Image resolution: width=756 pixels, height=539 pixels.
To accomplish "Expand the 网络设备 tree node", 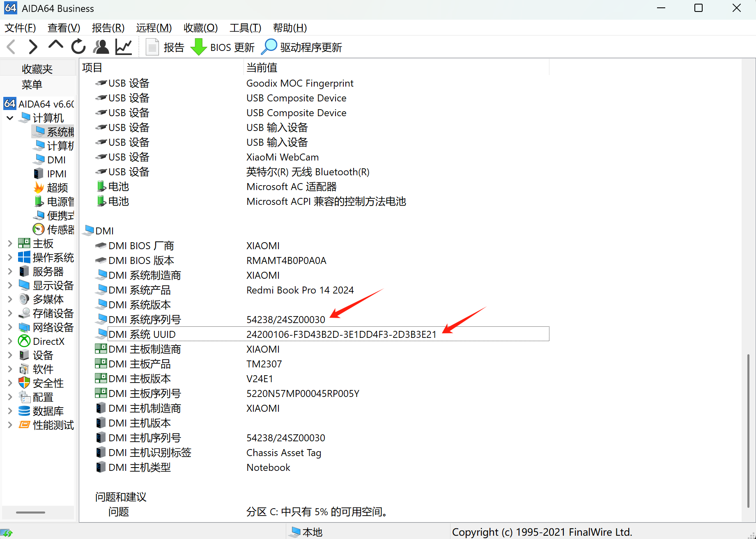I will pos(10,328).
